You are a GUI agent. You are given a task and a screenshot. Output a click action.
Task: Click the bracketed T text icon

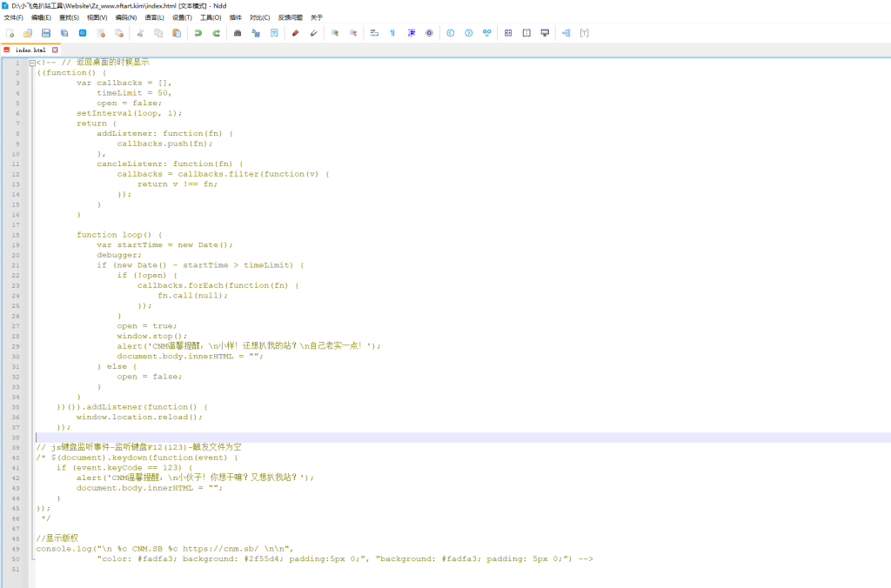584,33
